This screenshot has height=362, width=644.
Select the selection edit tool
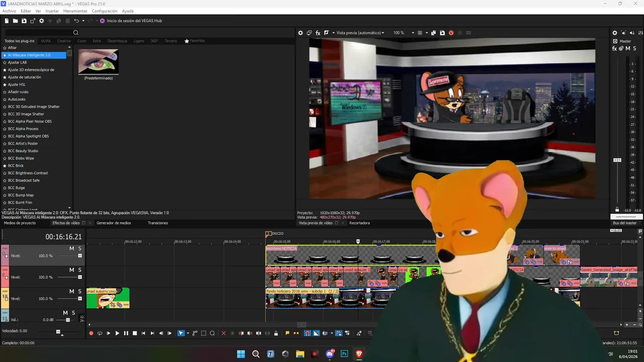[203, 333]
